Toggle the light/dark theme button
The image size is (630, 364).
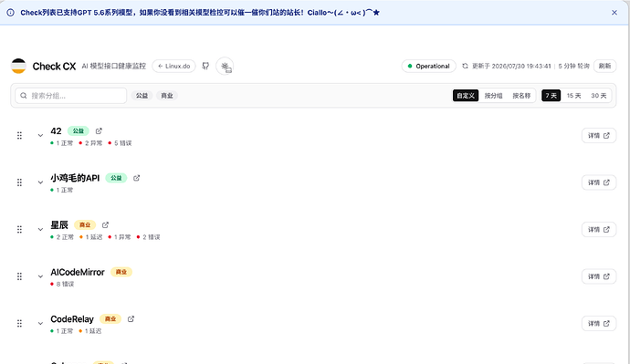(x=225, y=67)
